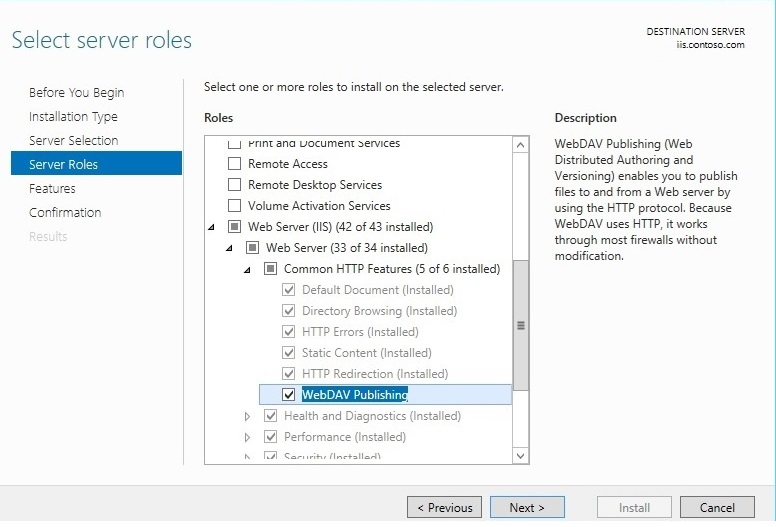Check the Remote Desktop Services checkbox

(x=234, y=185)
